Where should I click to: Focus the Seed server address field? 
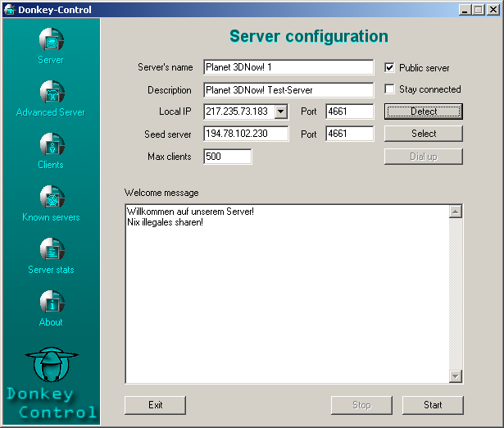(246, 134)
